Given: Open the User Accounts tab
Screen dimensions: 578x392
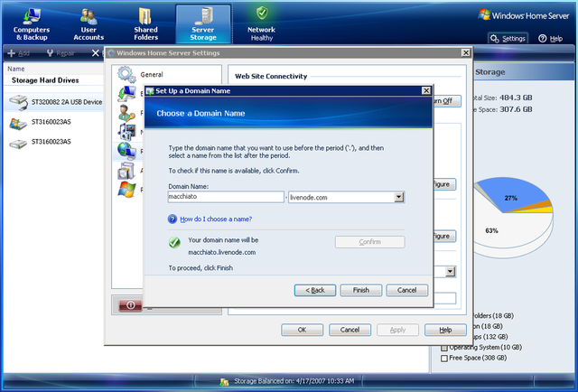Looking at the screenshot, I should (x=89, y=24).
